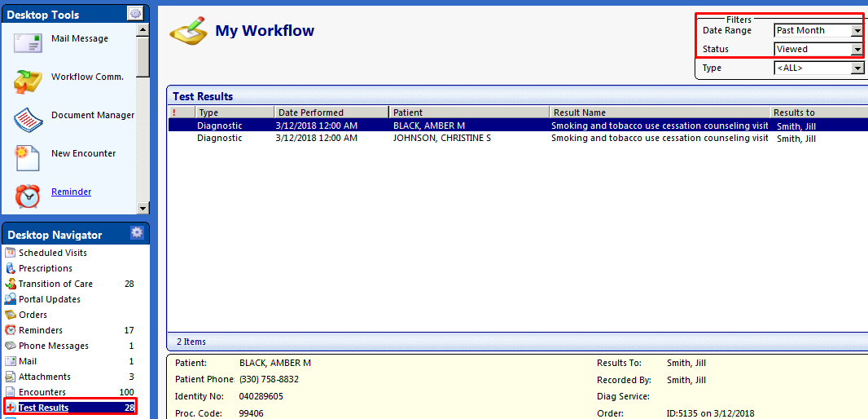This screenshot has height=419, width=868.
Task: Click the 2 Items status text
Action: [x=191, y=342]
